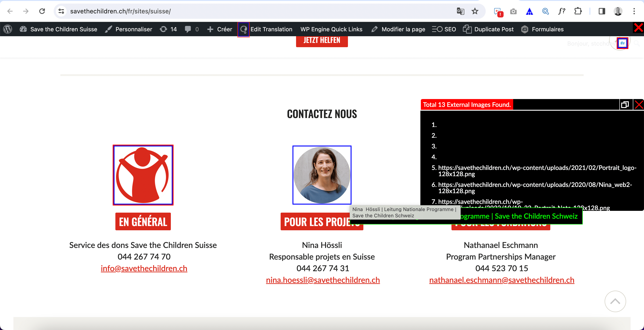Open the Google Translate icon in address bar

(460, 11)
